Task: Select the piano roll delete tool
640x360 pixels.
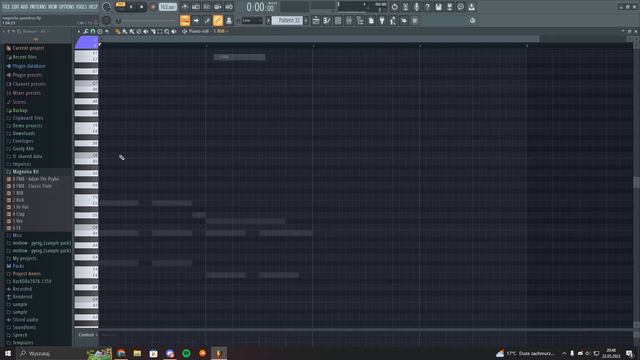Action: (x=139, y=31)
